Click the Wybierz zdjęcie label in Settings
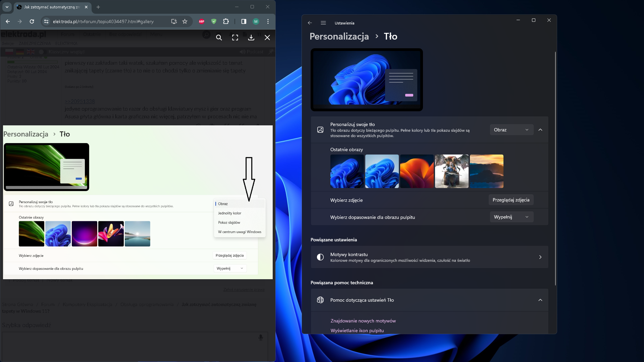This screenshot has height=362, width=644. [x=346, y=200]
